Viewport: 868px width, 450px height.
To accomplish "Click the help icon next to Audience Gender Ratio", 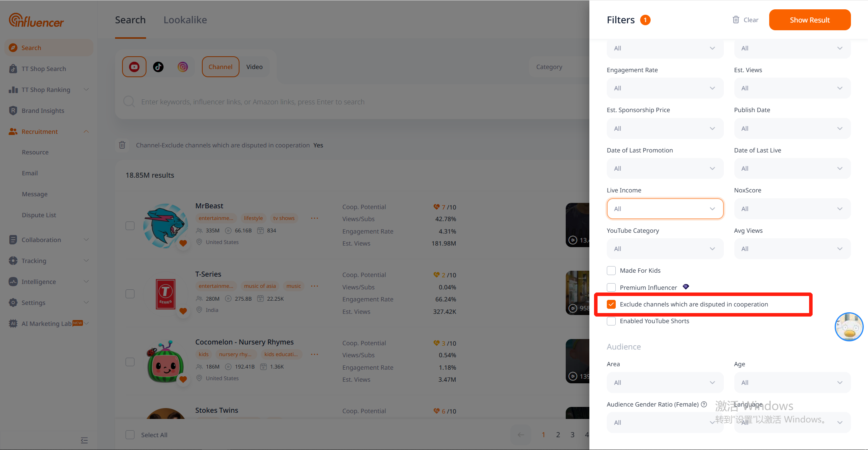I will click(704, 404).
